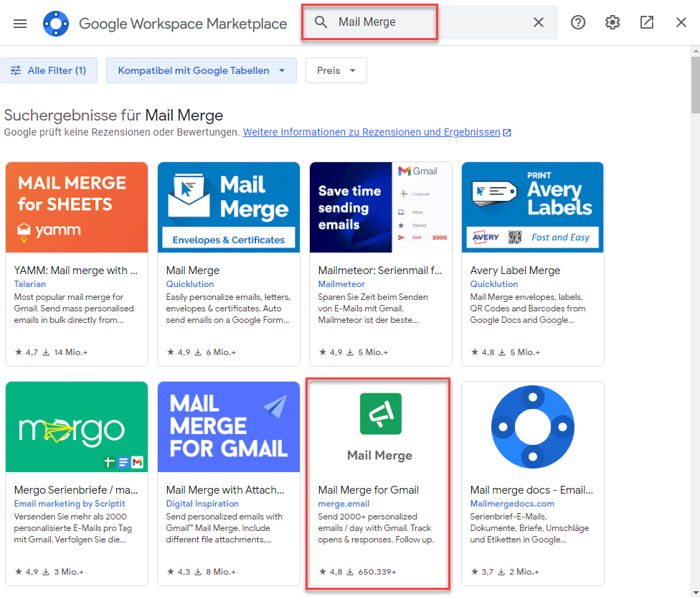This screenshot has height=597, width=700.
Task: Select the Quicklution 'Mail Merge' card title
Action: click(193, 271)
